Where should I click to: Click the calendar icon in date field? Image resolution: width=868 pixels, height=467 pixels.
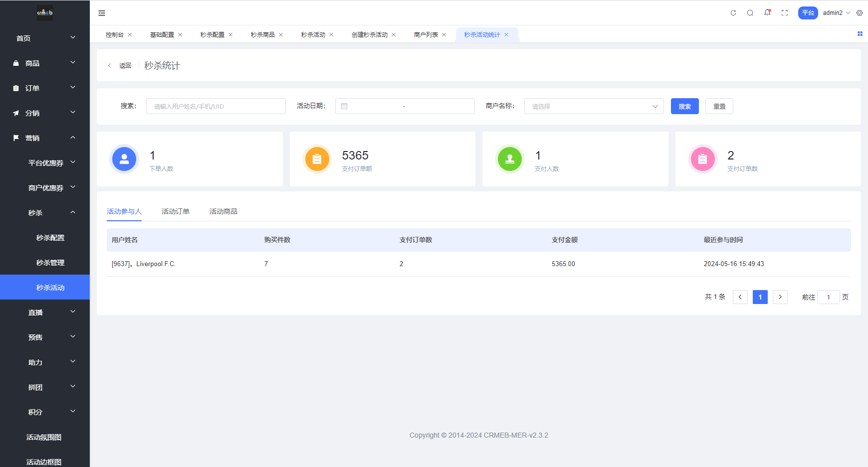[x=344, y=106]
